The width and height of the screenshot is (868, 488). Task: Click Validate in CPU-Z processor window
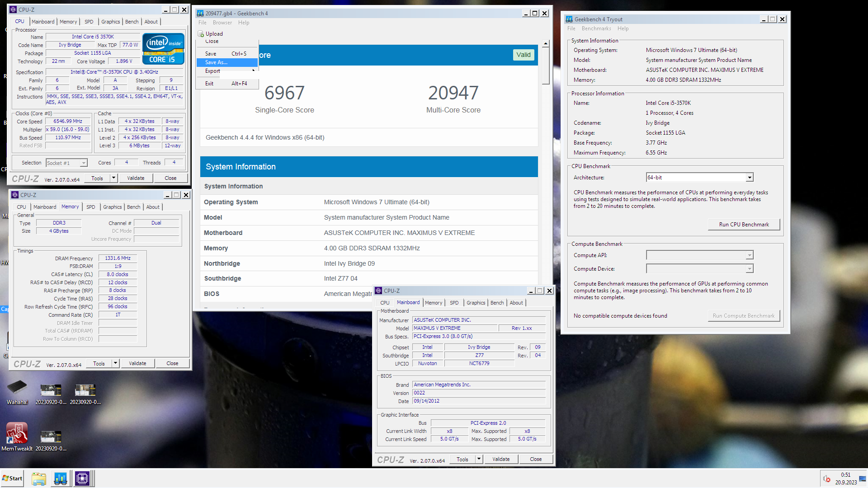136,178
